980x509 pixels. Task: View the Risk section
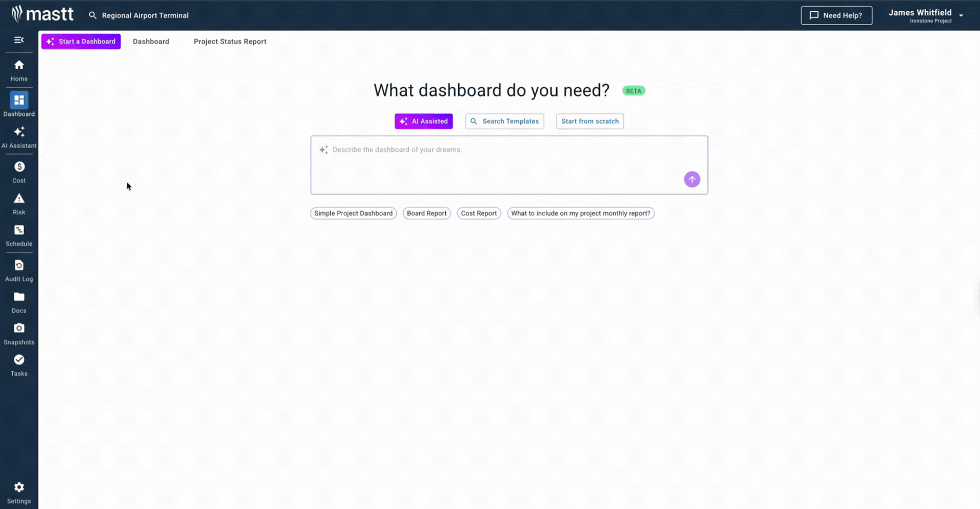[x=18, y=203]
